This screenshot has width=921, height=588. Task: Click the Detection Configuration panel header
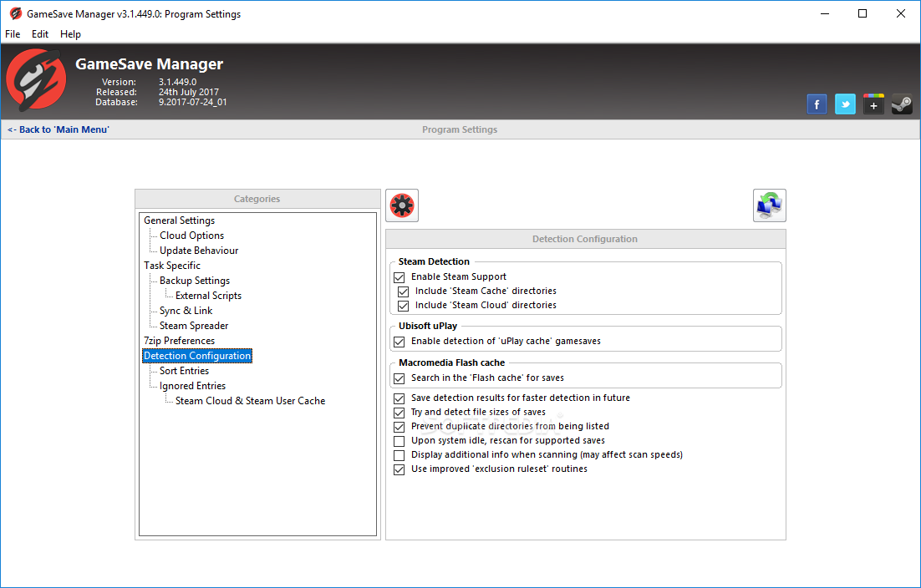585,239
